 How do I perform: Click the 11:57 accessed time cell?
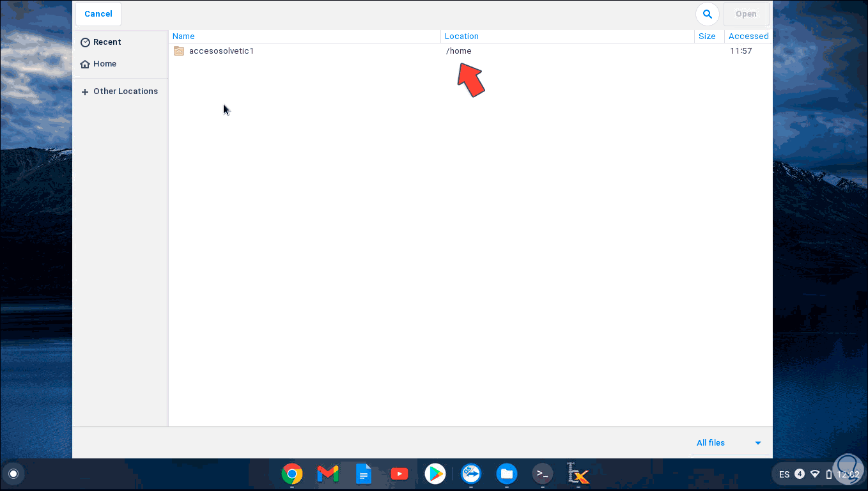click(x=741, y=51)
